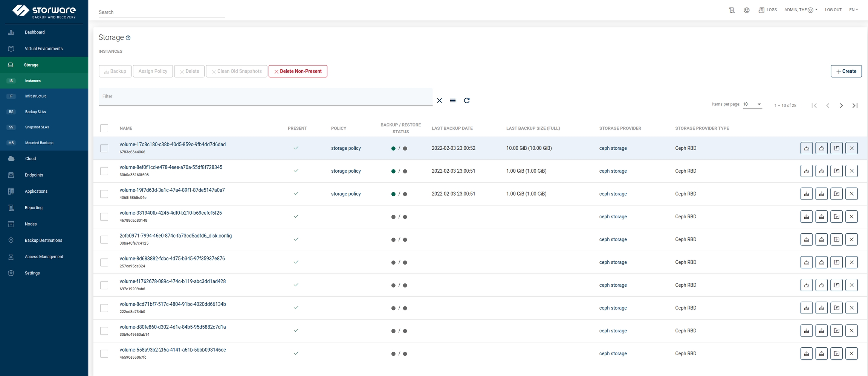
Task: Open Virtual Environments in the sidebar
Action: 44,49
